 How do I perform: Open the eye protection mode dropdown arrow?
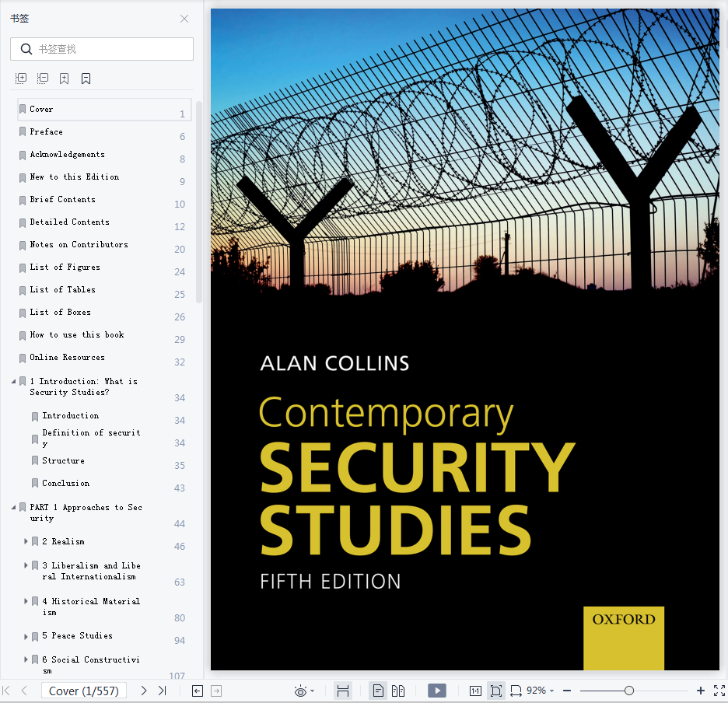tap(313, 691)
